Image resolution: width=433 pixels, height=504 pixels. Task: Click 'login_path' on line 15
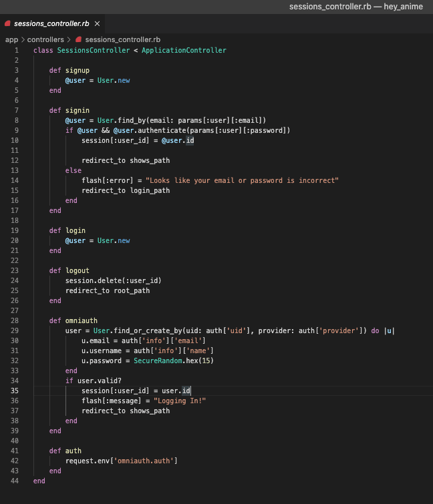pos(150,191)
